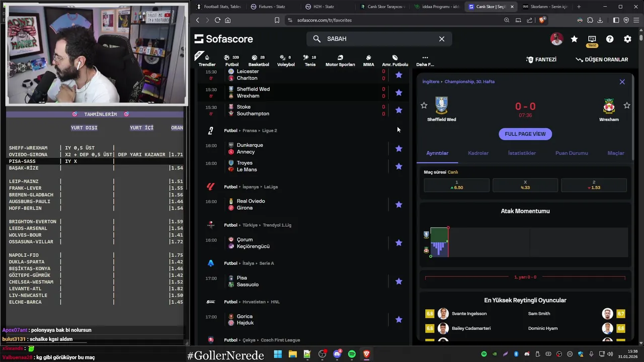Screen dimensions: 644x362
Task: Open File Explorer from the taskbar
Action: [x=292, y=354]
